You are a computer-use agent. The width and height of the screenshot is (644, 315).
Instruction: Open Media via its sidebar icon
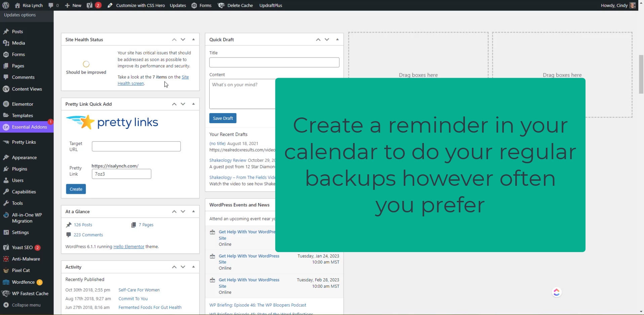point(6,43)
